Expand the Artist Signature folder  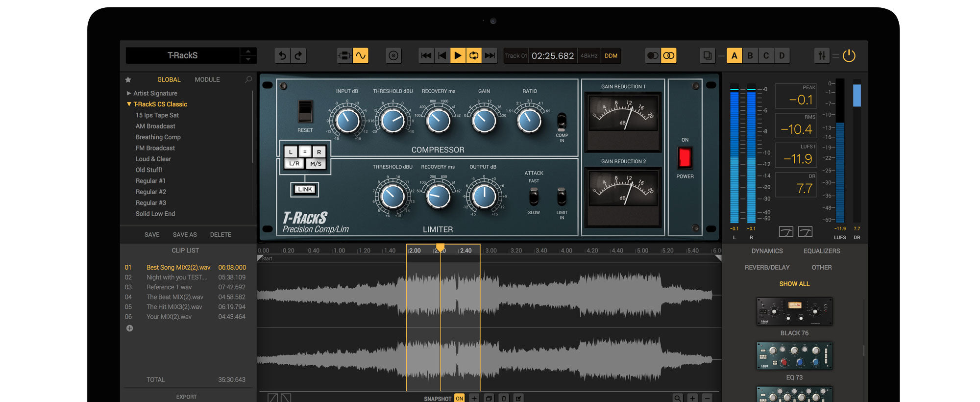(129, 93)
